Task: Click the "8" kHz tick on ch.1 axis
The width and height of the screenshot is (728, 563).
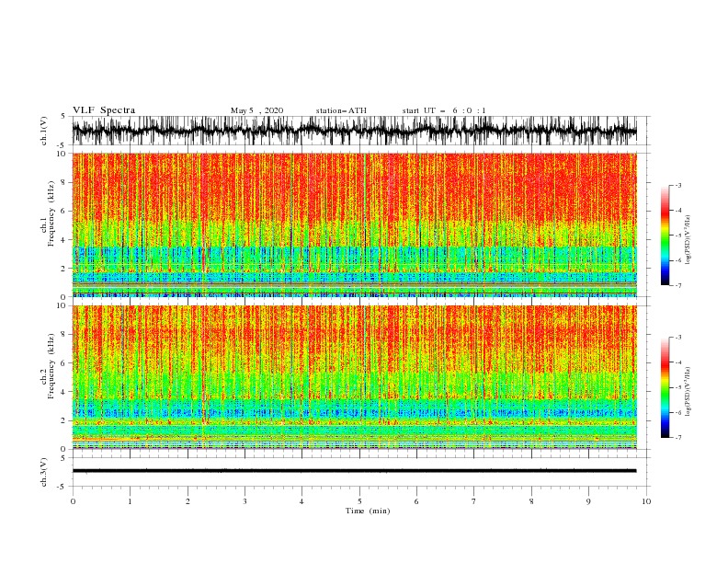Action: 64,182
